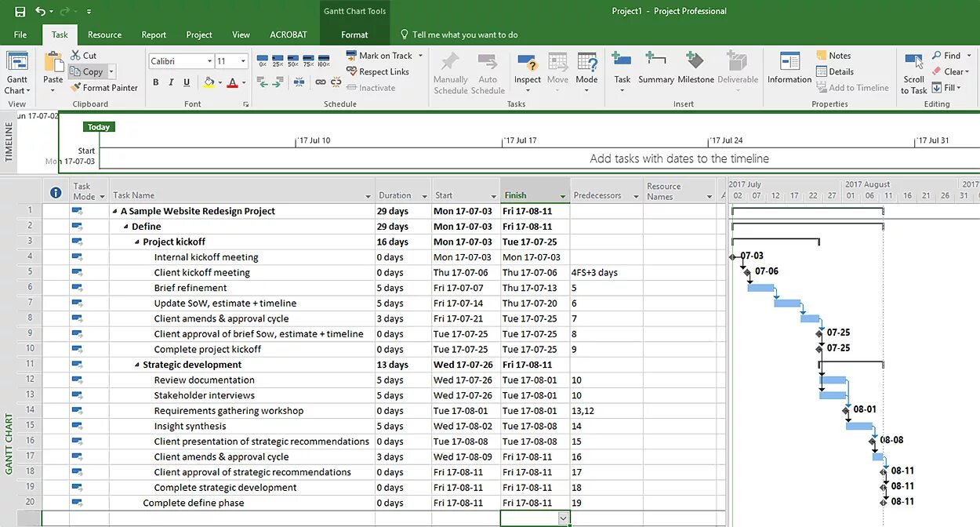Open Finish column filter arrow
This screenshot has height=527, width=980.
click(563, 196)
